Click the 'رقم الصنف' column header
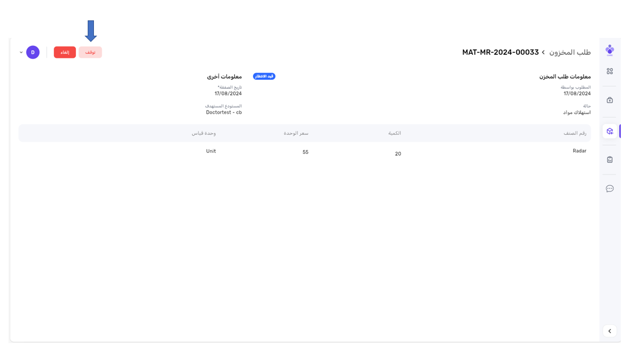Screen dimensions: 644x351 [575, 134]
